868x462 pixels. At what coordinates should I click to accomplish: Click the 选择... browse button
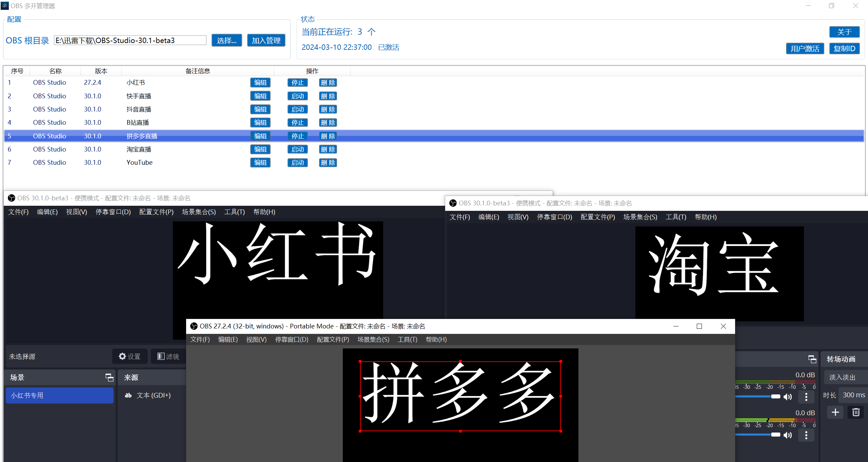click(227, 40)
